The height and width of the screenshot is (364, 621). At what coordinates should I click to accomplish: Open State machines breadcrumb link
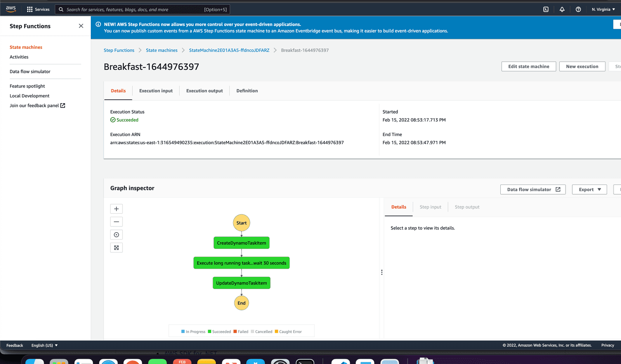[x=161, y=50]
